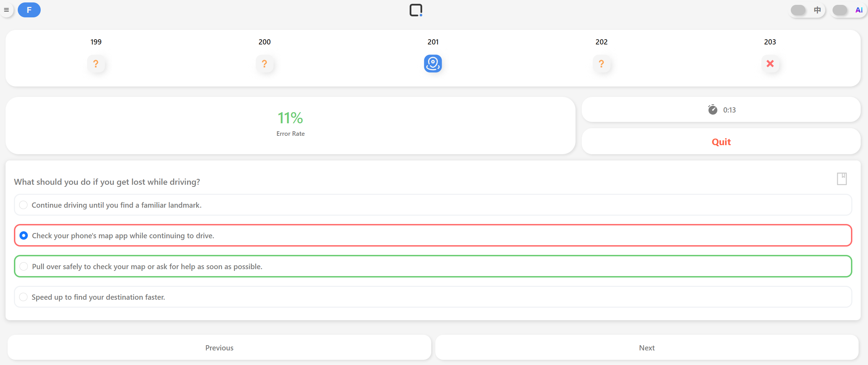Open the hamburger menu icon
This screenshot has height=365, width=868.
[x=6, y=10]
